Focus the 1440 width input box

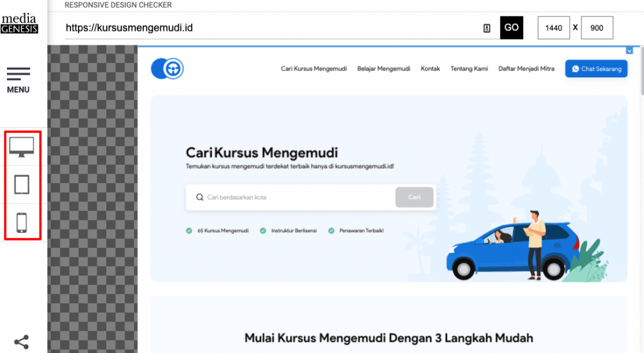click(x=553, y=28)
